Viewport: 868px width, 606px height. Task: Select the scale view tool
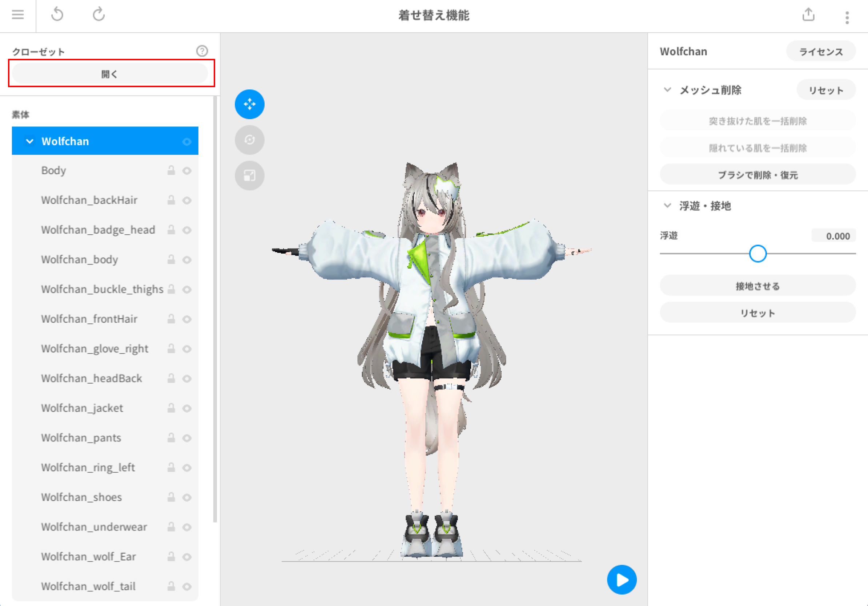[249, 175]
